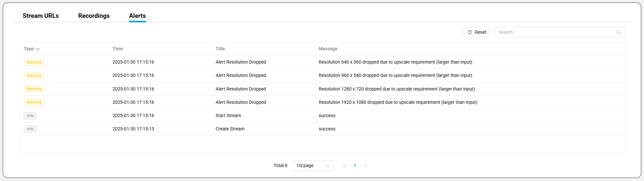The height and width of the screenshot is (181, 644).
Task: Select the Alerts tab
Action: (137, 16)
